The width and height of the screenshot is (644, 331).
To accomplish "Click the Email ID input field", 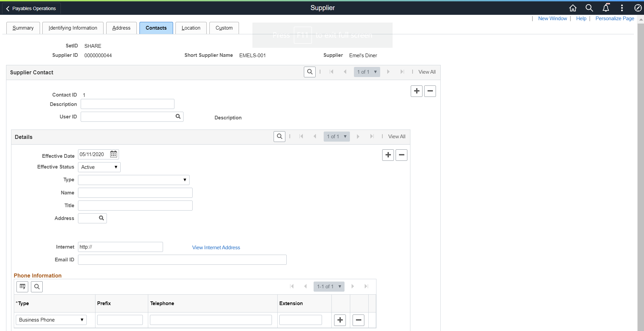I will (182, 260).
